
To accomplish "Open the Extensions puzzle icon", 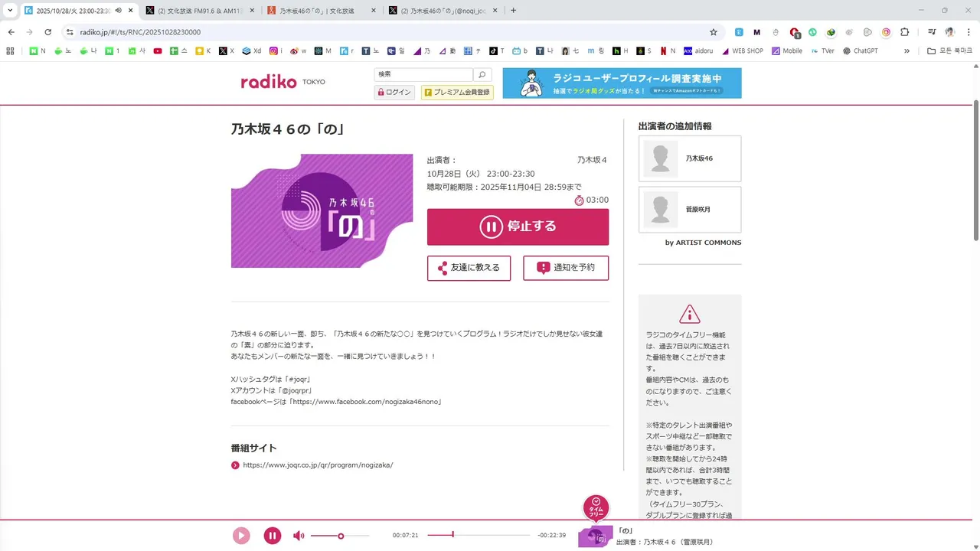I will coord(904,32).
